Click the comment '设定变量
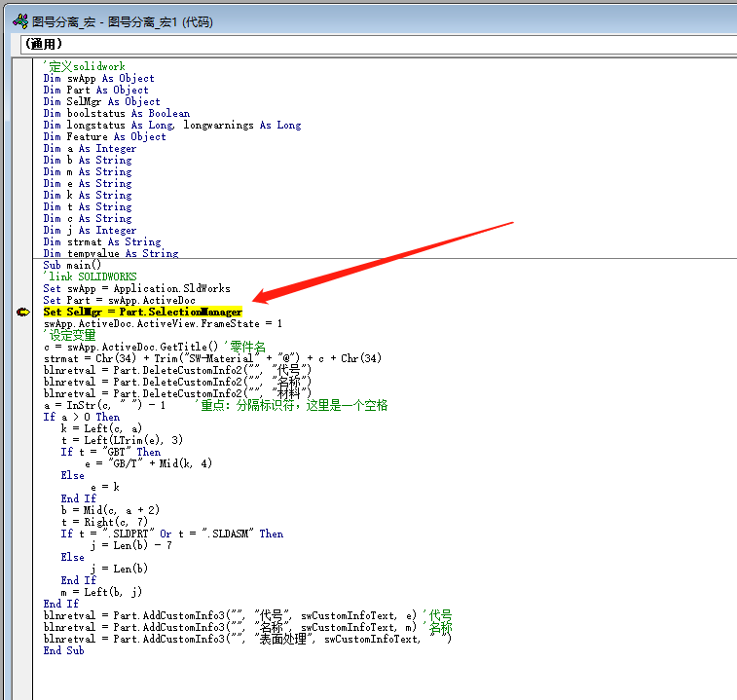The height and width of the screenshot is (700, 737). coord(69,335)
